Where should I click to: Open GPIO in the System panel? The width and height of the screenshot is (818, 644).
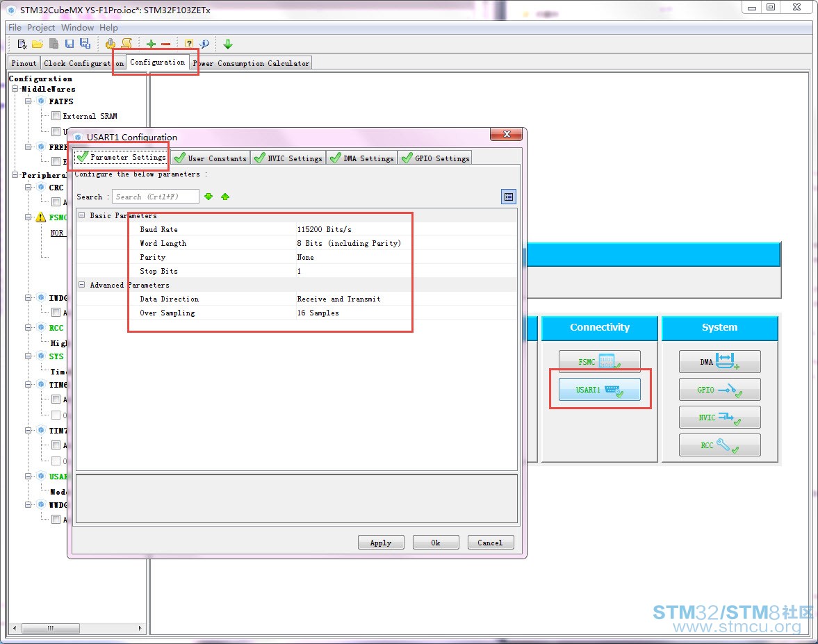pos(719,390)
